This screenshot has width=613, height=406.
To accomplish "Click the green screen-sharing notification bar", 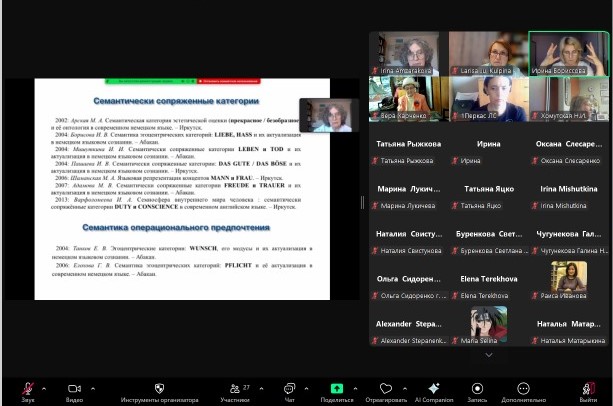I will (x=151, y=81).
